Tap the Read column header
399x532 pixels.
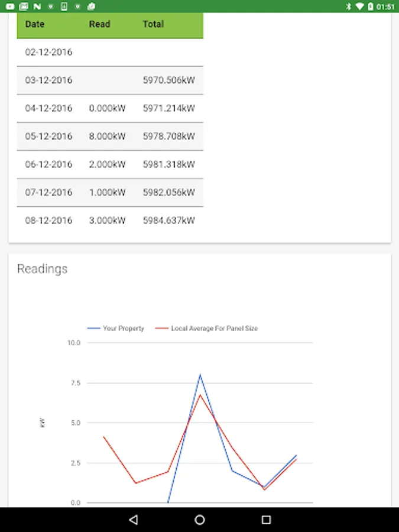coord(99,25)
